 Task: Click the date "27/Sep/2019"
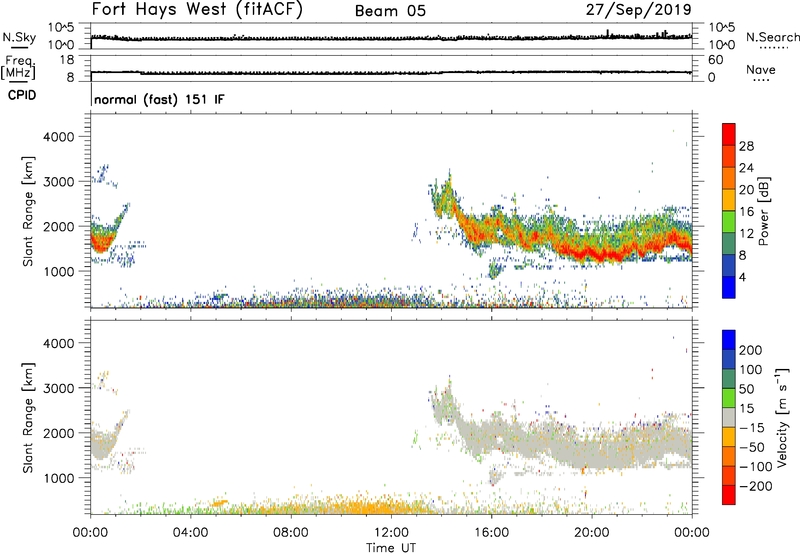click(638, 10)
